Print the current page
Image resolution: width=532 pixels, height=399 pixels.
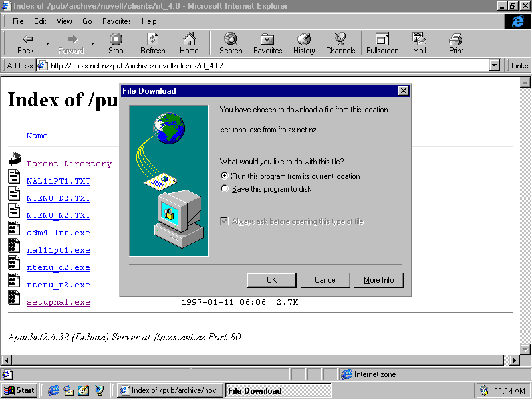pyautogui.click(x=456, y=43)
